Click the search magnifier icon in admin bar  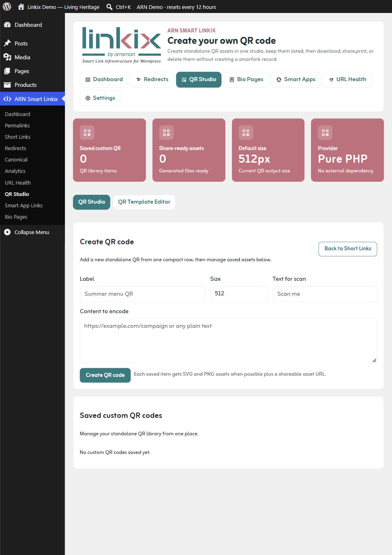click(x=109, y=7)
